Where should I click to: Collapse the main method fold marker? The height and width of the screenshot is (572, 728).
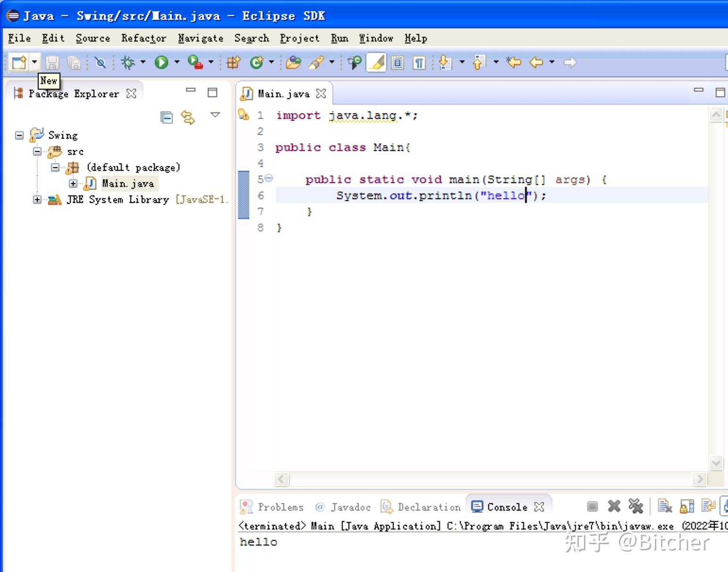pos(269,178)
